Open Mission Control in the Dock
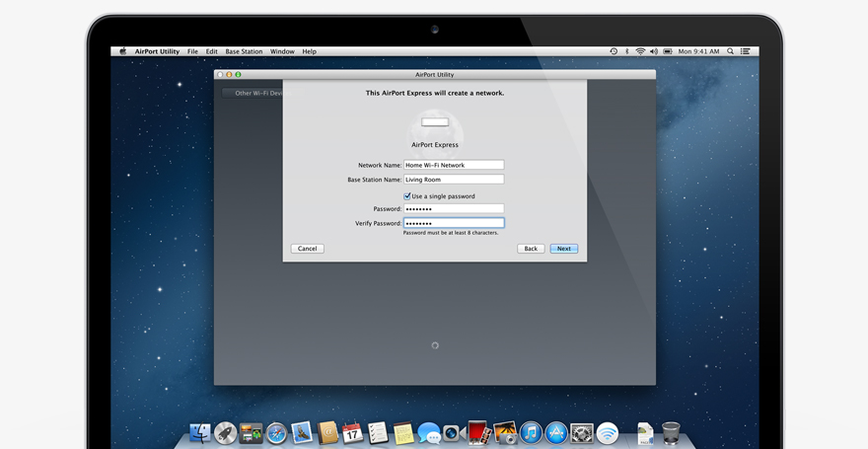This screenshot has height=449, width=868. [x=251, y=433]
